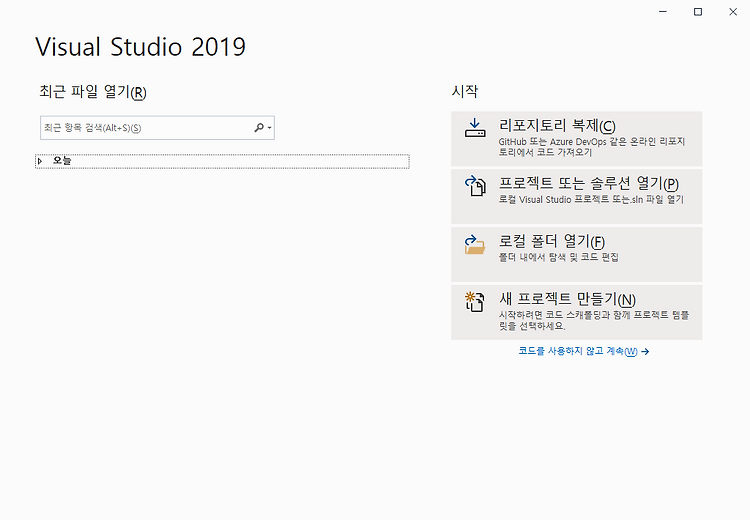The height and width of the screenshot is (520, 750).
Task: Select 새 프로젝트 만들기 title
Action: [x=567, y=299]
